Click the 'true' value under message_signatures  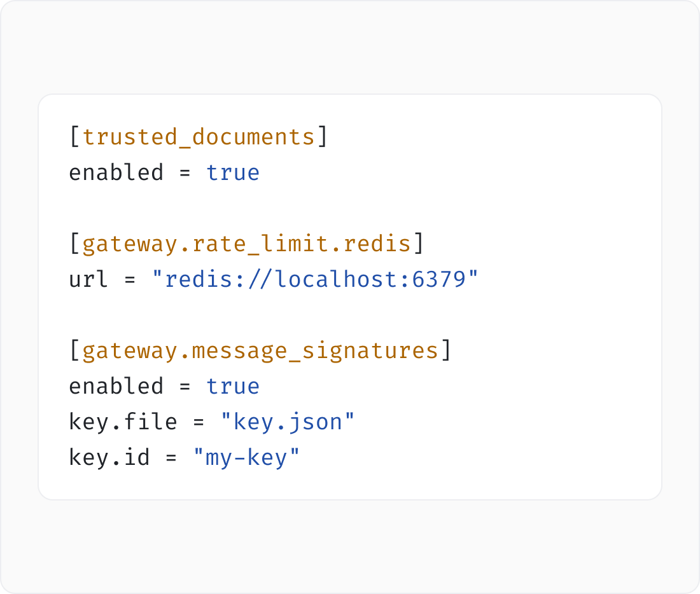[232, 387]
